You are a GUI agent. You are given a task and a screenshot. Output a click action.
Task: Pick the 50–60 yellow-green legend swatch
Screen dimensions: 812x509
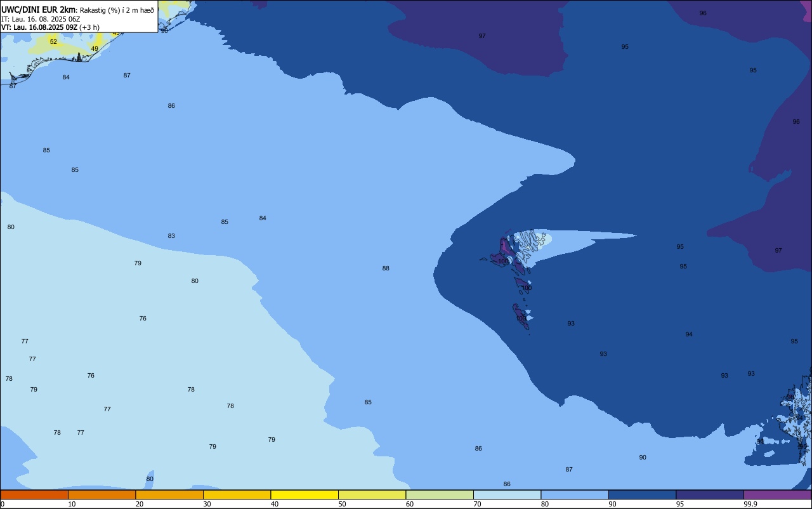tap(372, 494)
